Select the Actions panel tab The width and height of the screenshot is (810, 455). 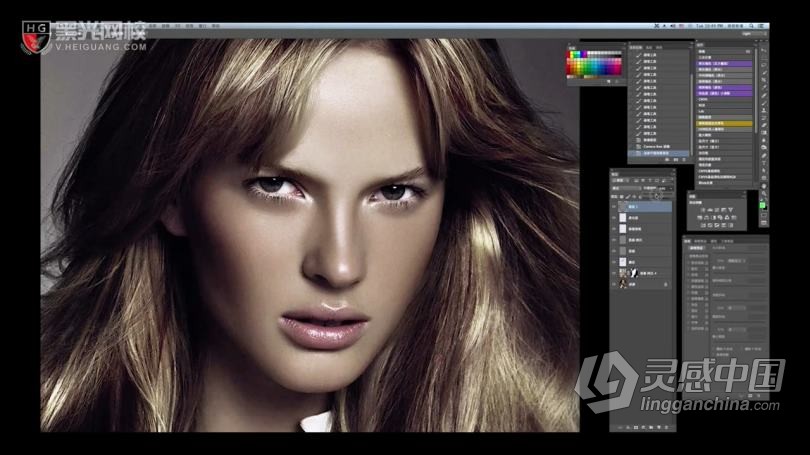tap(700, 45)
